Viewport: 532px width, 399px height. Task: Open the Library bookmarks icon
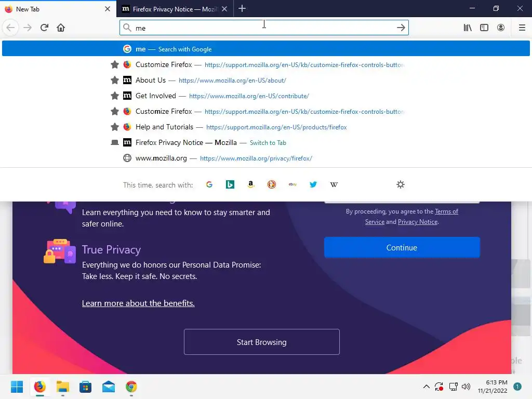(x=468, y=28)
